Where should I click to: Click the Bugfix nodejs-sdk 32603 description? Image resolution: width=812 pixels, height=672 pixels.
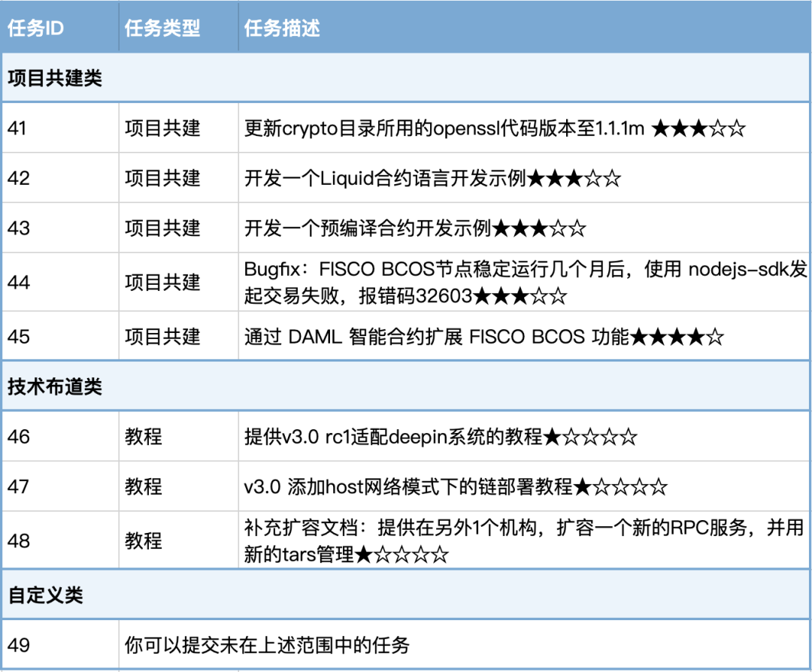click(x=525, y=282)
